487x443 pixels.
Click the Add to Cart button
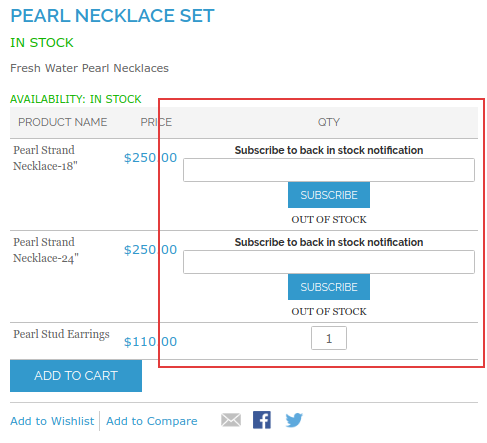[x=76, y=376]
